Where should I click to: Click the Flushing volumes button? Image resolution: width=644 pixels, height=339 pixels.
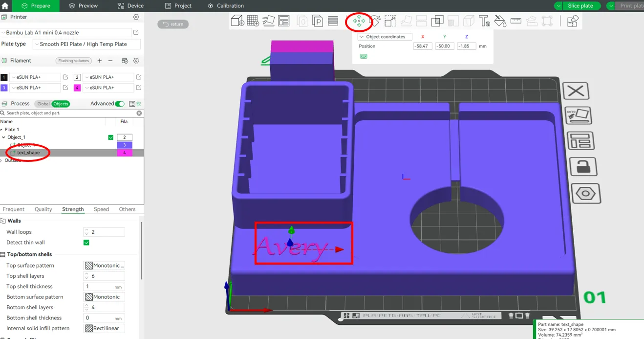click(73, 61)
